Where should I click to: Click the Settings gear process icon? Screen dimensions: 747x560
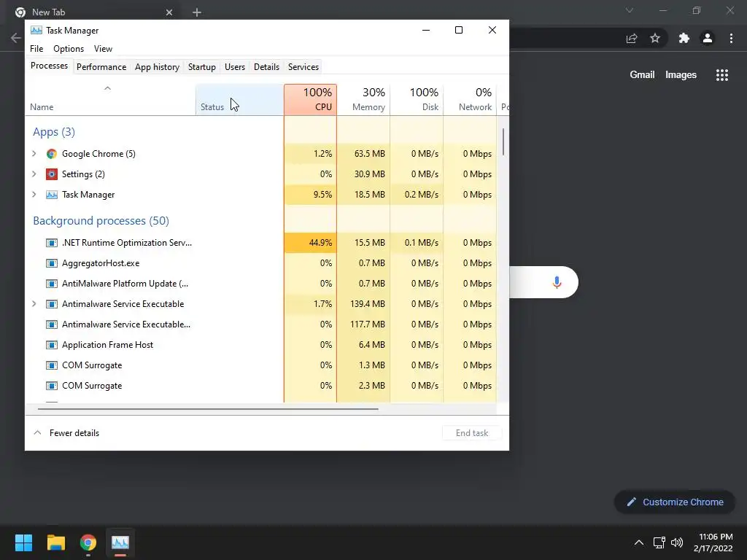(52, 174)
